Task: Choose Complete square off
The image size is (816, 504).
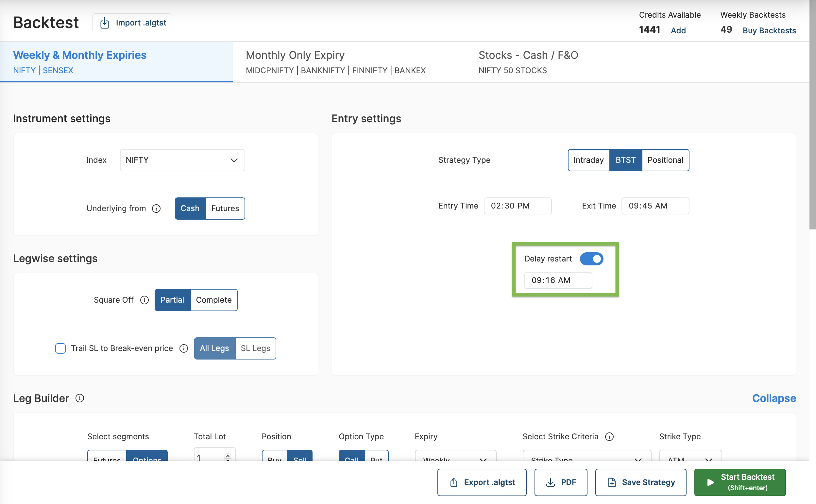Action: (214, 300)
